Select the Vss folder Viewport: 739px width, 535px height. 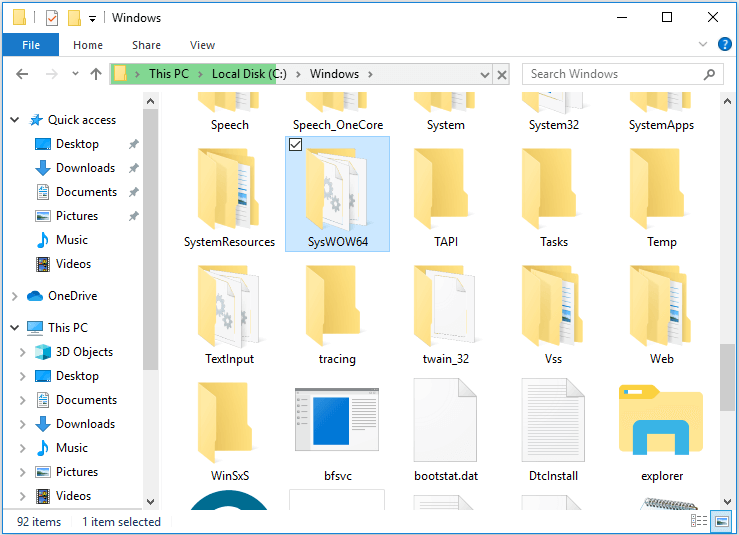(553, 315)
